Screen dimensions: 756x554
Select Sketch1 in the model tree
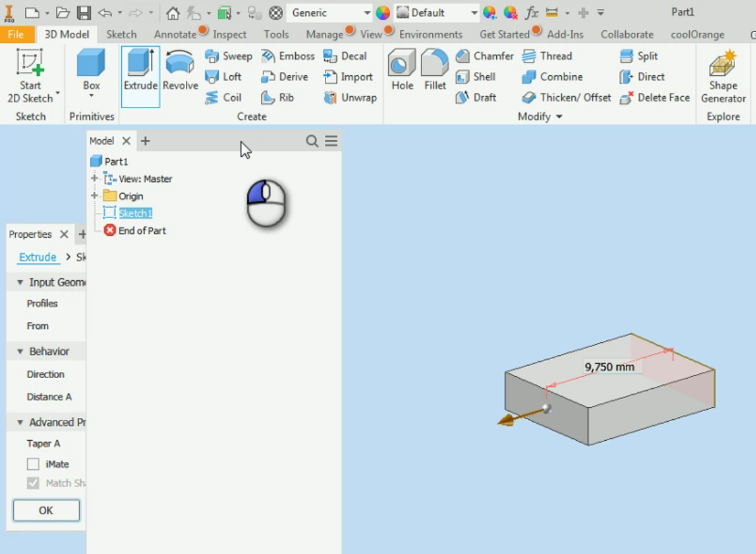pos(135,213)
